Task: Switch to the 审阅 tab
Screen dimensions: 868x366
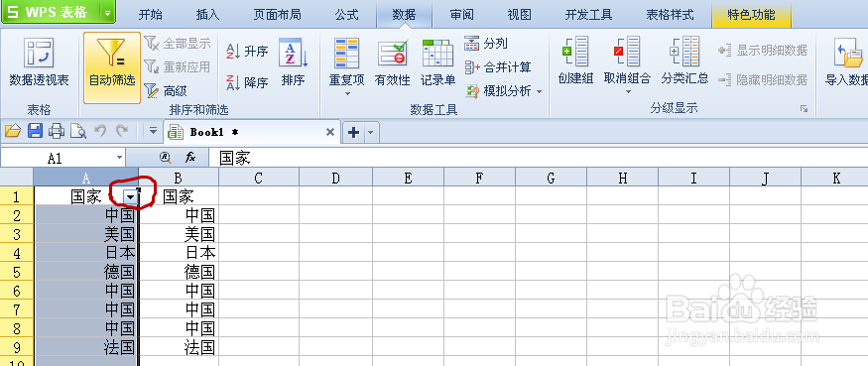Action: point(461,15)
